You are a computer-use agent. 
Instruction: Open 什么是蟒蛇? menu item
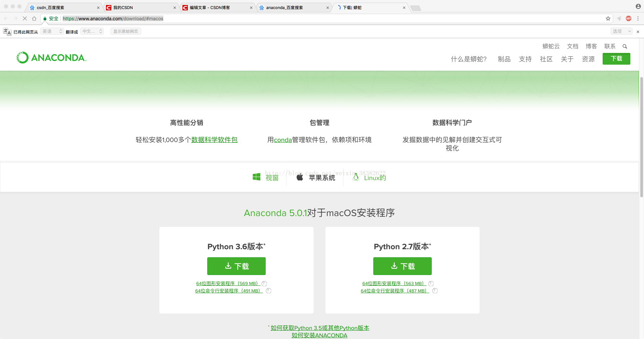pyautogui.click(x=469, y=59)
